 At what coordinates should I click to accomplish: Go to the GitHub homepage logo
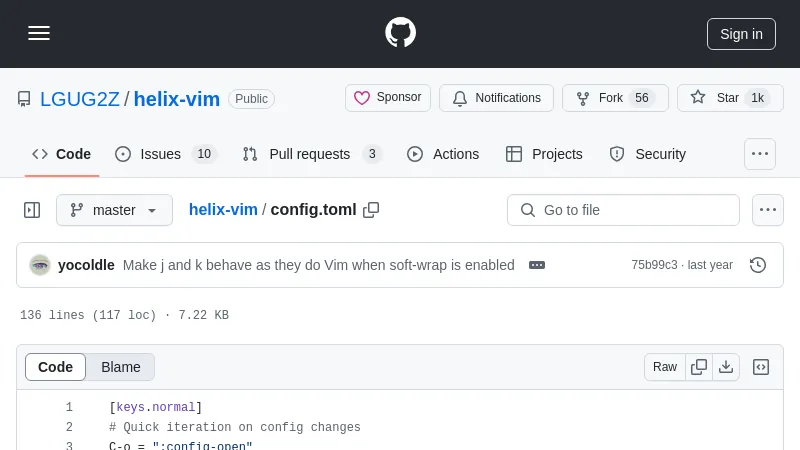coord(400,33)
